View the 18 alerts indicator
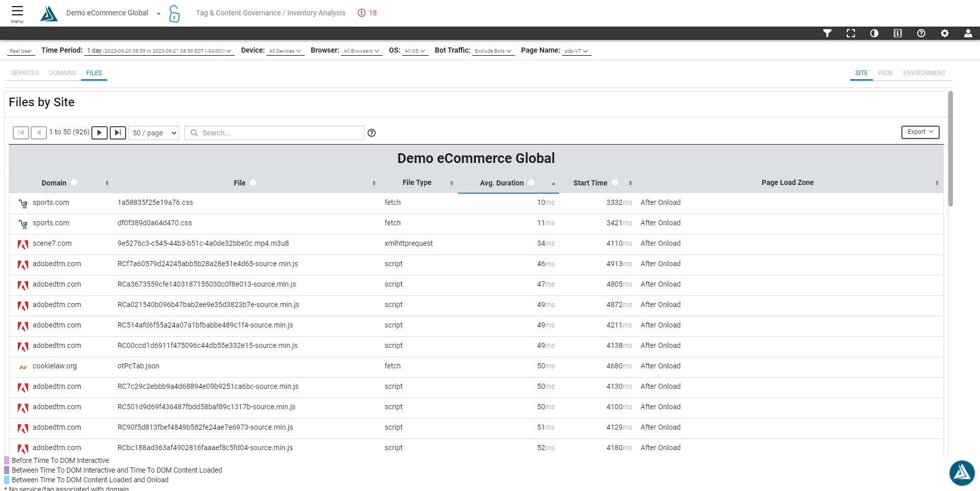This screenshot has width=980, height=491. [367, 13]
